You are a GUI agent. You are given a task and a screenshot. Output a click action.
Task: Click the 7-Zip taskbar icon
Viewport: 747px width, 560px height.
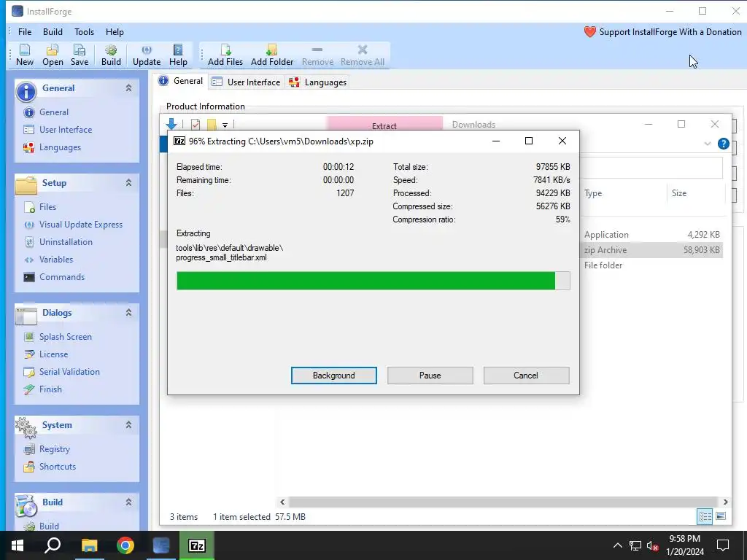pyautogui.click(x=197, y=545)
